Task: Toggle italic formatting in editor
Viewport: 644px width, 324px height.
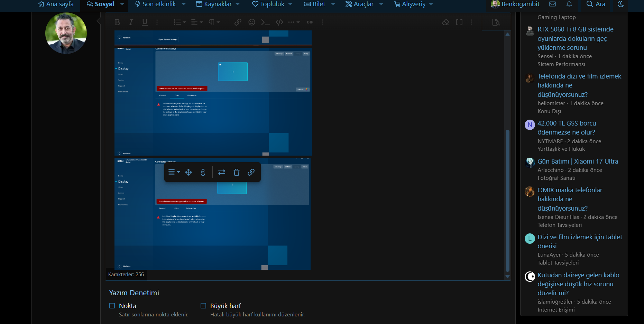Action: 131,22
